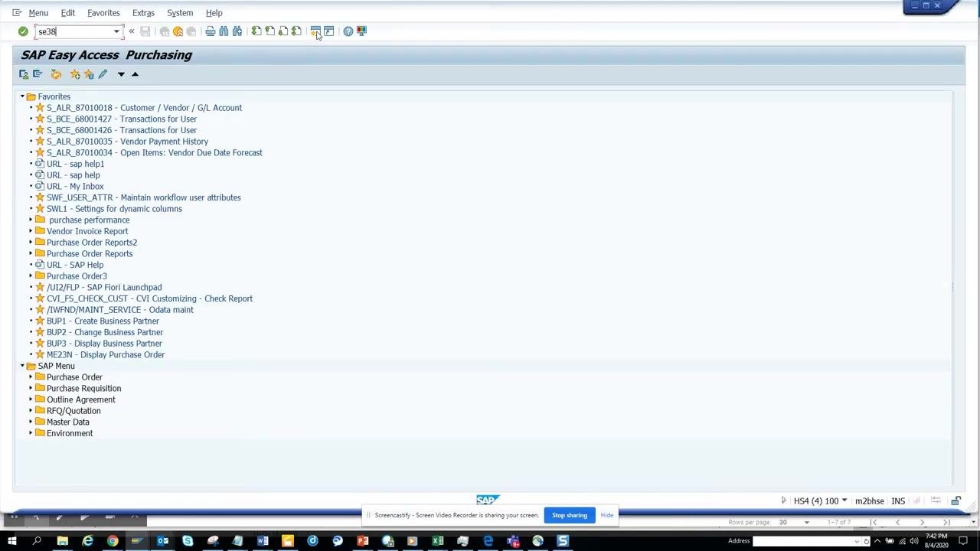
Task: Open the Edit menu
Action: tap(68, 13)
